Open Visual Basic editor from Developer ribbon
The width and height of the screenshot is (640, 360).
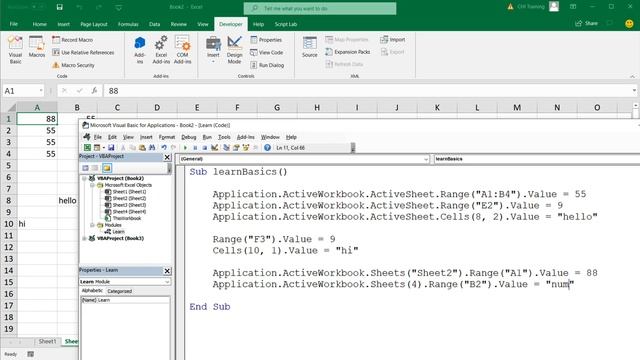coord(15,50)
